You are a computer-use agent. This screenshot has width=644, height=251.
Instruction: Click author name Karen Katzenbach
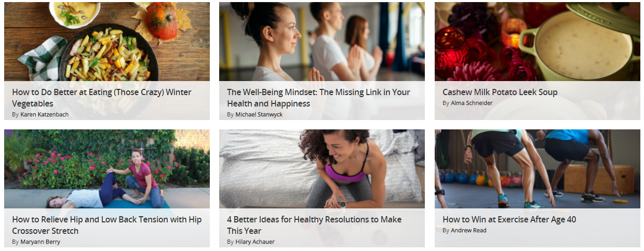pyautogui.click(x=44, y=114)
